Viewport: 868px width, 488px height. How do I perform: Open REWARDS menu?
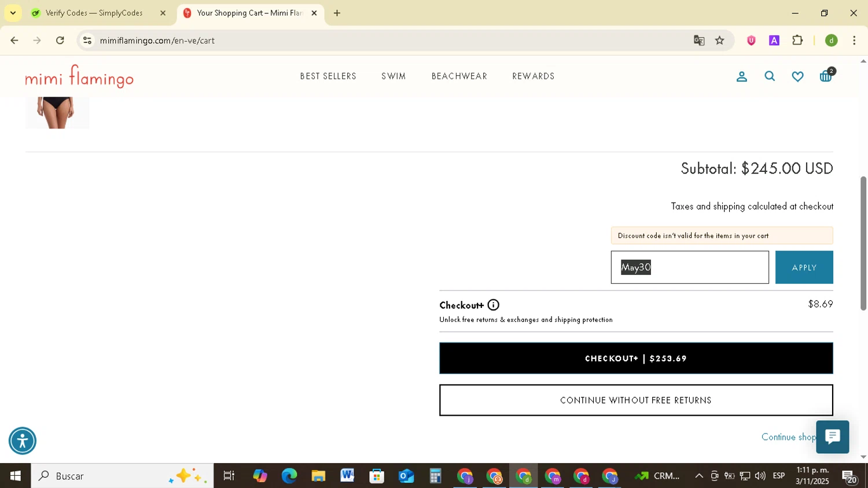coord(534,76)
